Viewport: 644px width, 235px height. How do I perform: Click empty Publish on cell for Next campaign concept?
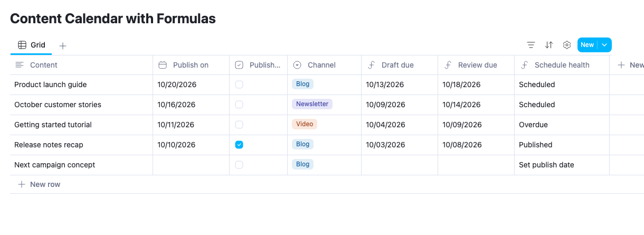tap(191, 165)
